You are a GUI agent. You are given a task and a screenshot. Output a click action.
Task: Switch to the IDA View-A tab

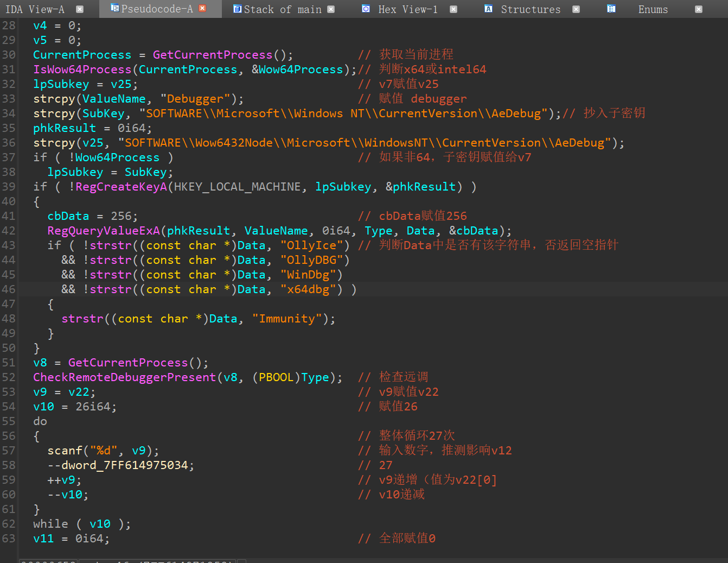pyautogui.click(x=35, y=9)
